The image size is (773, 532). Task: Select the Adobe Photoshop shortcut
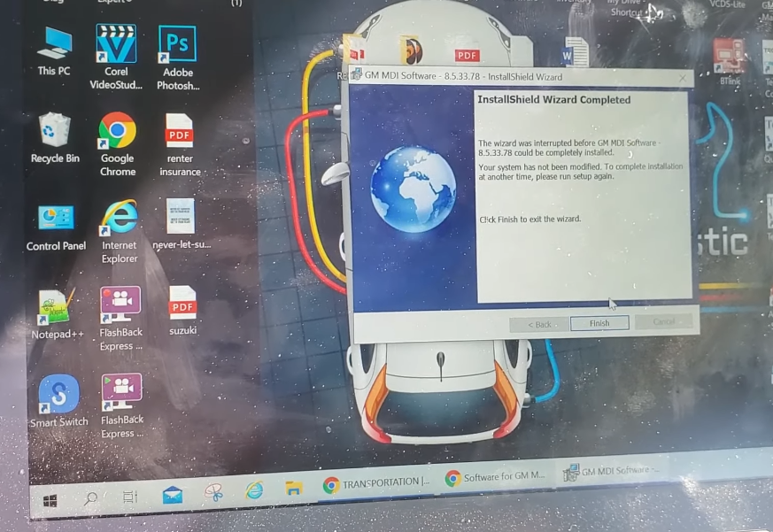tap(178, 58)
